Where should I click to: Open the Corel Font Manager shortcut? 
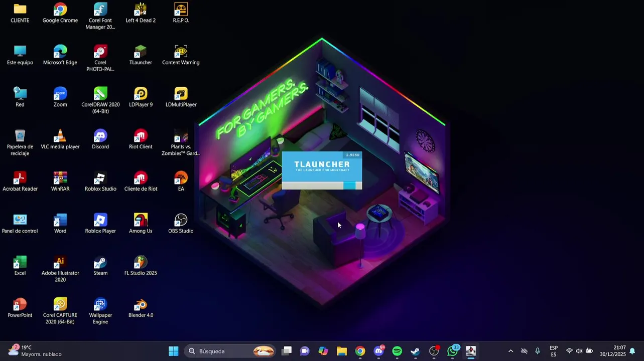(x=100, y=16)
